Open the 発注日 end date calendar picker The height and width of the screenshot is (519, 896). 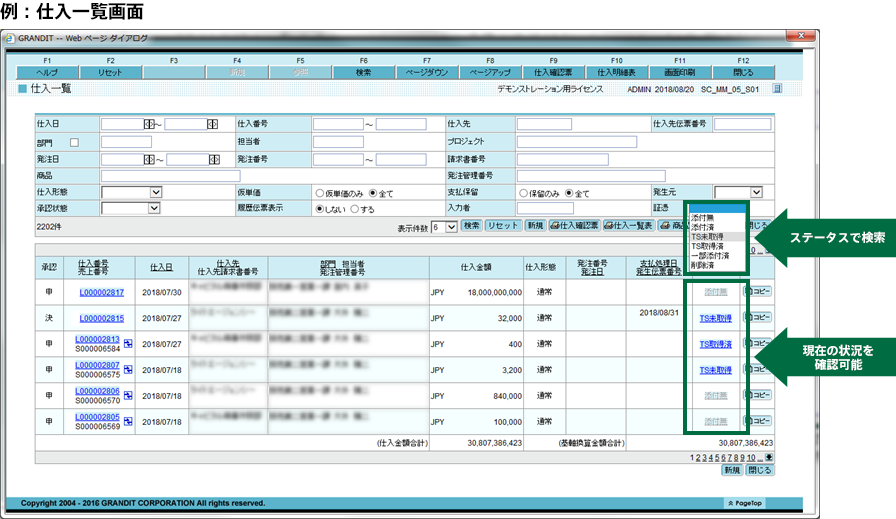[214, 159]
